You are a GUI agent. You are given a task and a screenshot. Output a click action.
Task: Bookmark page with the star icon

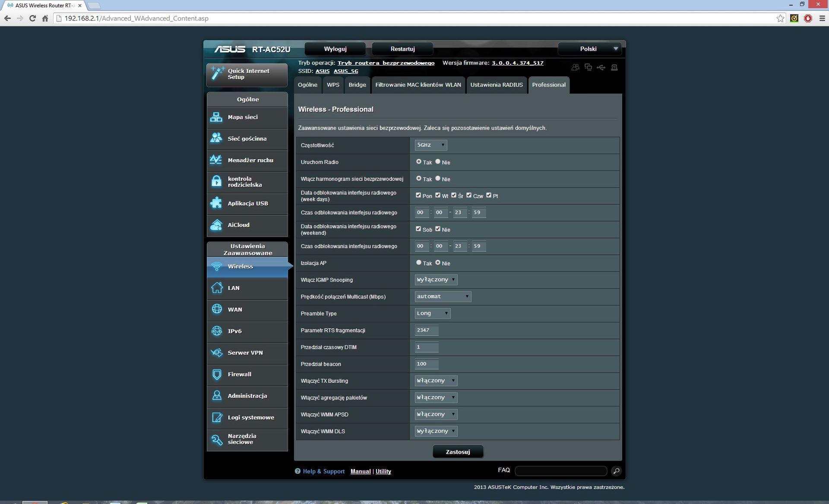(780, 18)
